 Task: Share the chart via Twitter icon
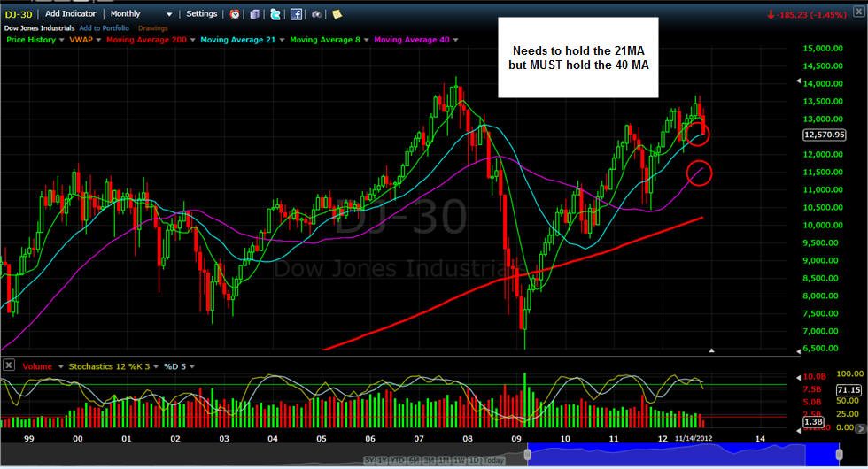click(275, 14)
